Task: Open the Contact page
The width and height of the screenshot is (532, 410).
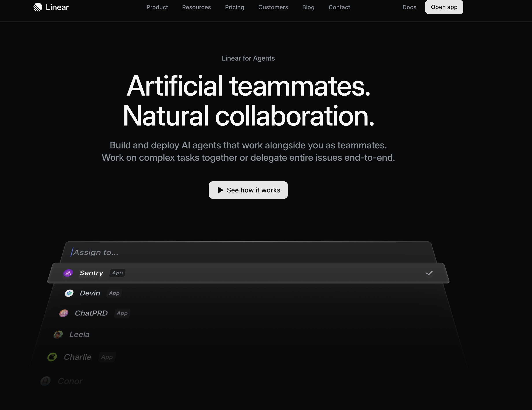Action: (x=339, y=7)
